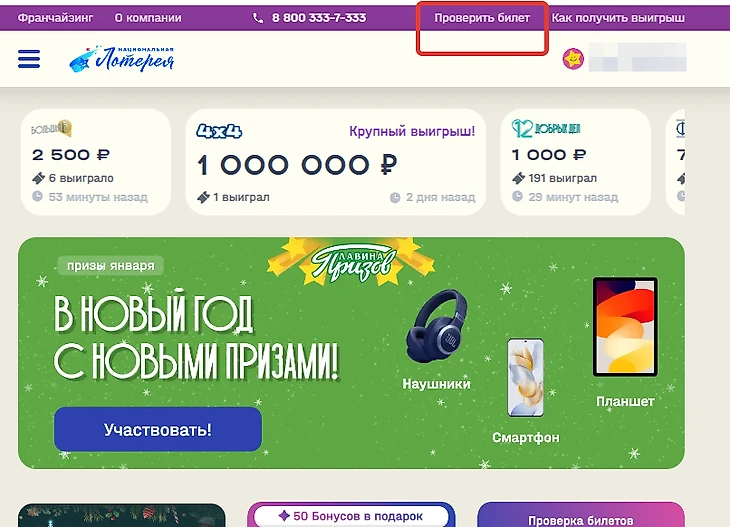Click the phone handset icon

click(257, 18)
